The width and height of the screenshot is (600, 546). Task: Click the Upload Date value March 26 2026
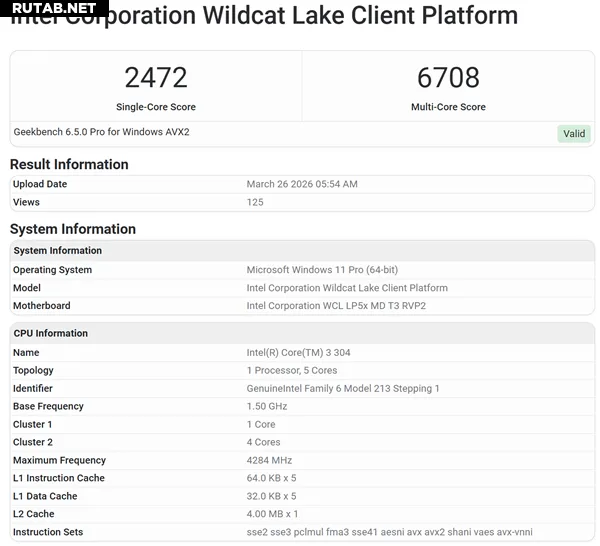(302, 184)
